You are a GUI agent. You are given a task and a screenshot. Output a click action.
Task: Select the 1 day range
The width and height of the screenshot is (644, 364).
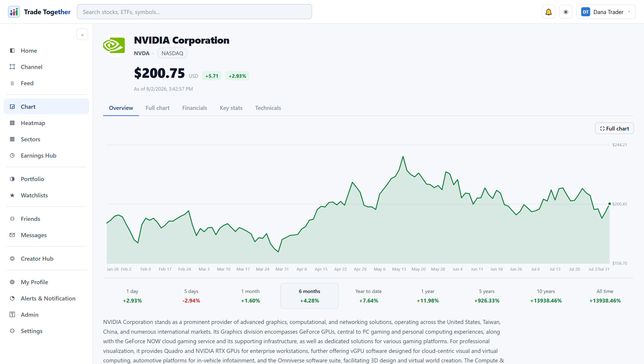pyautogui.click(x=132, y=296)
